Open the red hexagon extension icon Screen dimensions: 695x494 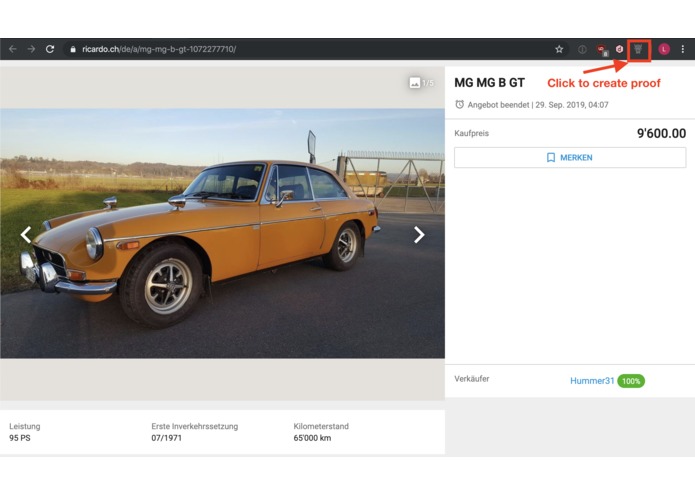pos(620,49)
